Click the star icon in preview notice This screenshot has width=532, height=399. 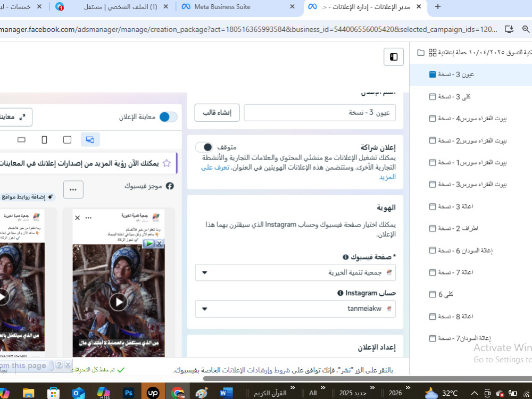point(167,163)
